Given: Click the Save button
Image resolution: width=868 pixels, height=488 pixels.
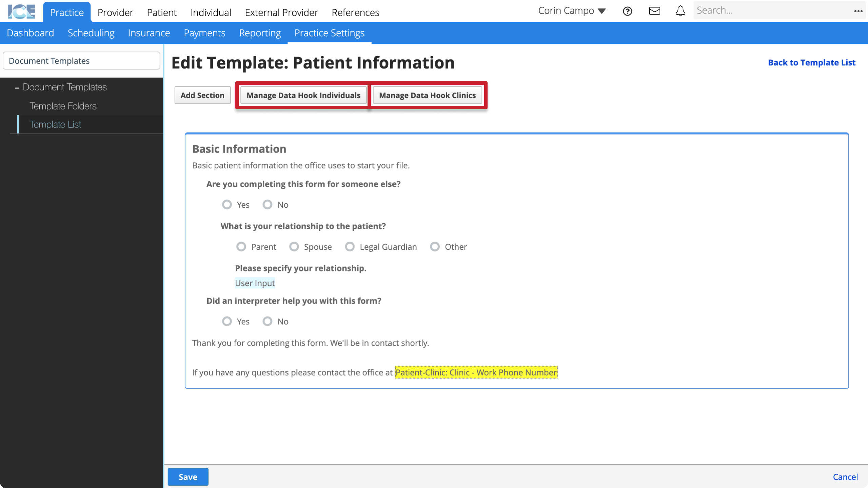Looking at the screenshot, I should pos(188,477).
